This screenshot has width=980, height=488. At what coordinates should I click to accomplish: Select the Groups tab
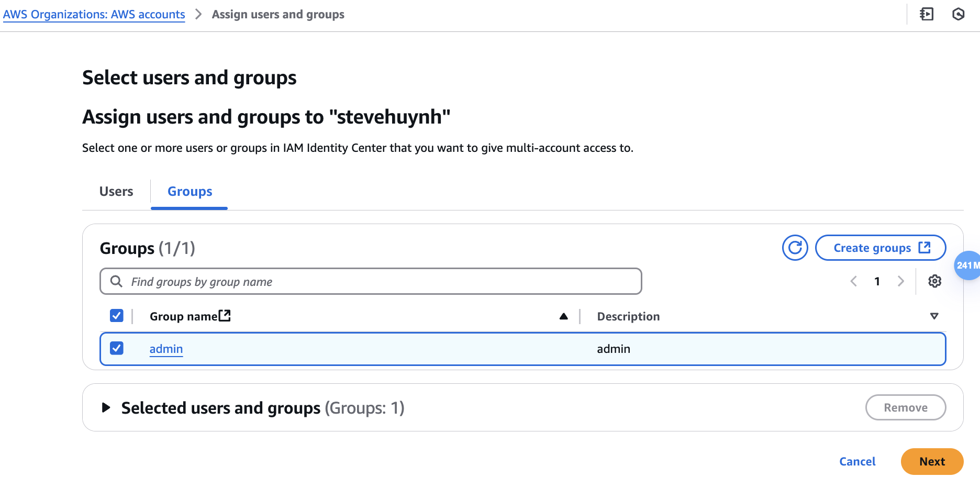(190, 192)
